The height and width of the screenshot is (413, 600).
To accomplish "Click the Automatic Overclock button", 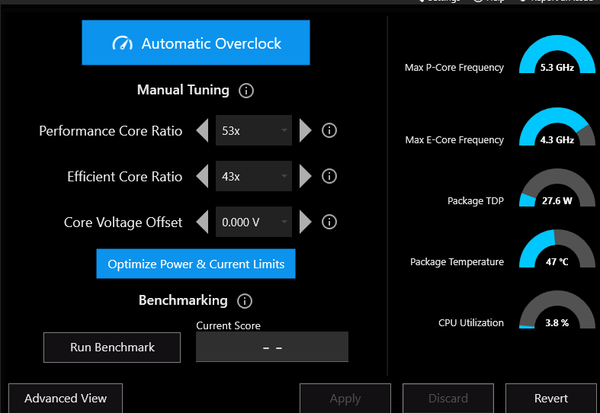I will coord(195,44).
